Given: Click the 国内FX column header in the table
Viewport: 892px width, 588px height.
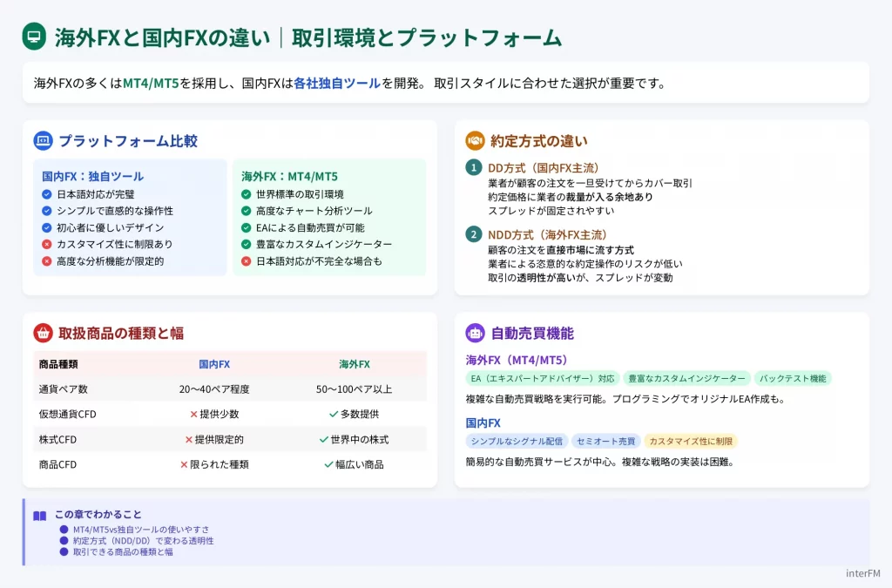Looking at the screenshot, I should (x=214, y=364).
